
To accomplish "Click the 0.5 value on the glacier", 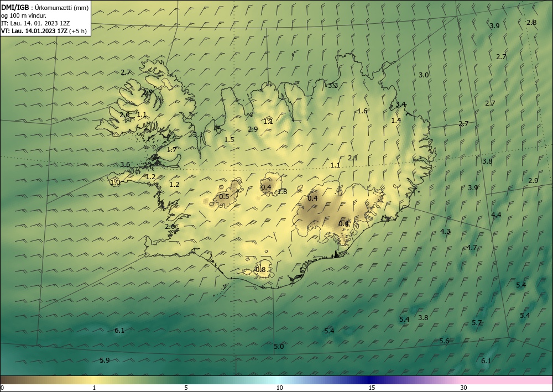I will coord(224,197).
